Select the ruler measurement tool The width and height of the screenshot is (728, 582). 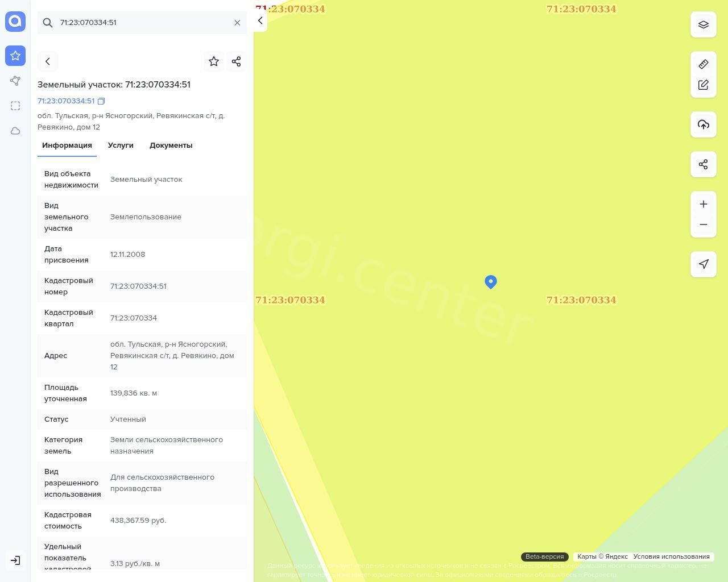click(704, 64)
